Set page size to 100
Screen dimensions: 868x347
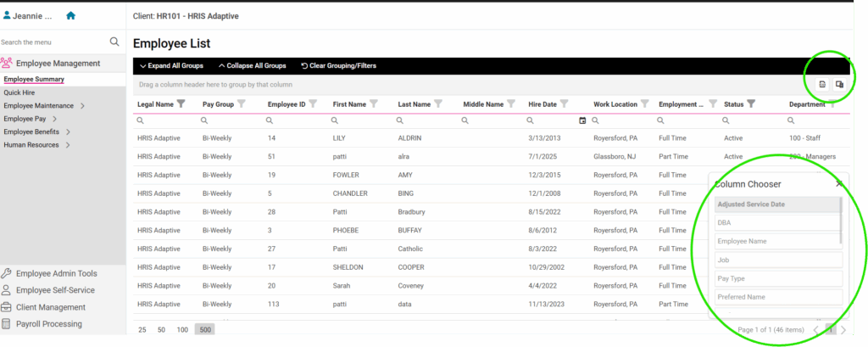tap(182, 329)
